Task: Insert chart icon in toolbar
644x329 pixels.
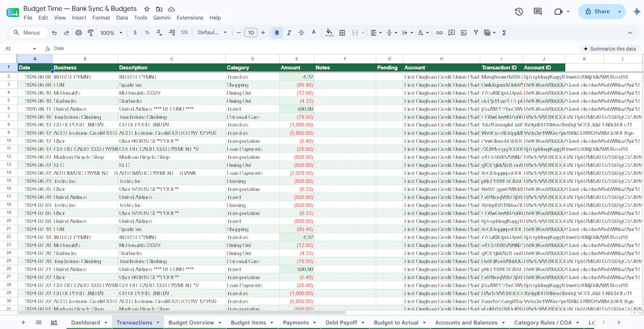Action: pyautogui.click(x=464, y=33)
